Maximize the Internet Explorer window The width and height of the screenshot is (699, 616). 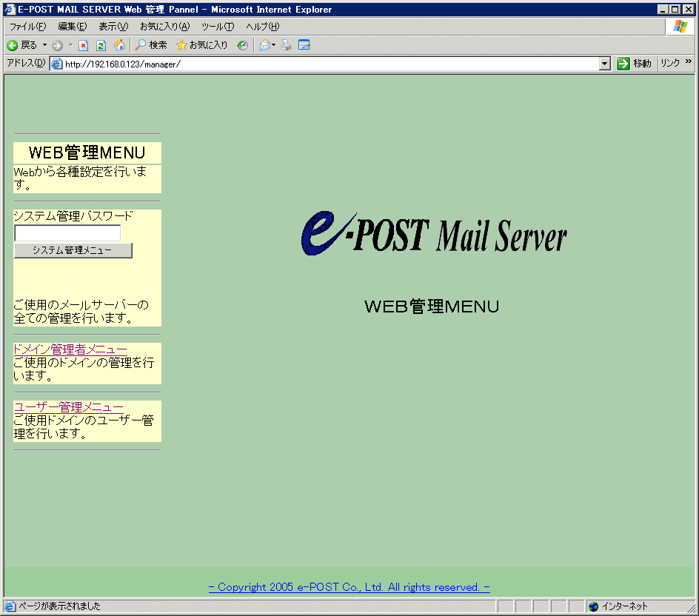[676, 10]
